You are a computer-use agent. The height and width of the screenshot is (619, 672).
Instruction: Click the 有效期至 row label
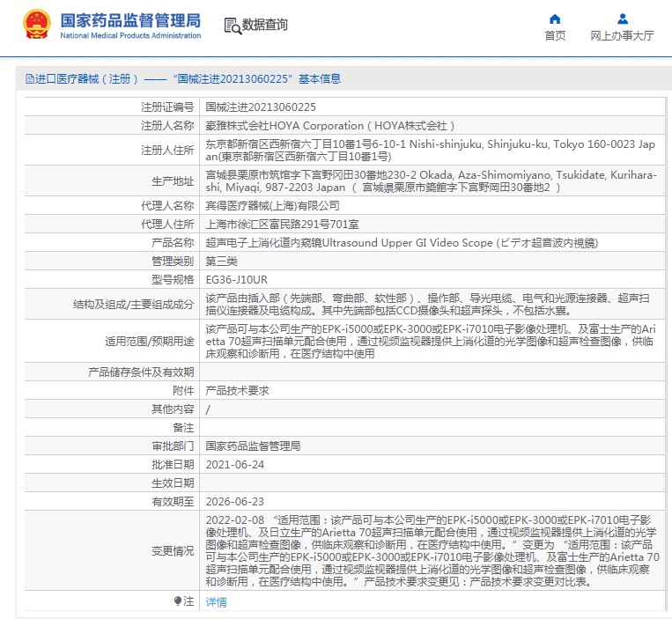tap(173, 502)
